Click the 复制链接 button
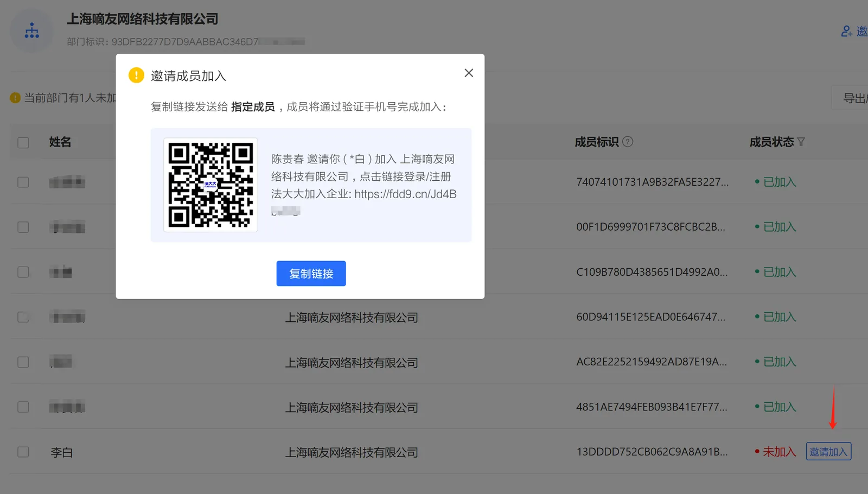 (x=311, y=274)
